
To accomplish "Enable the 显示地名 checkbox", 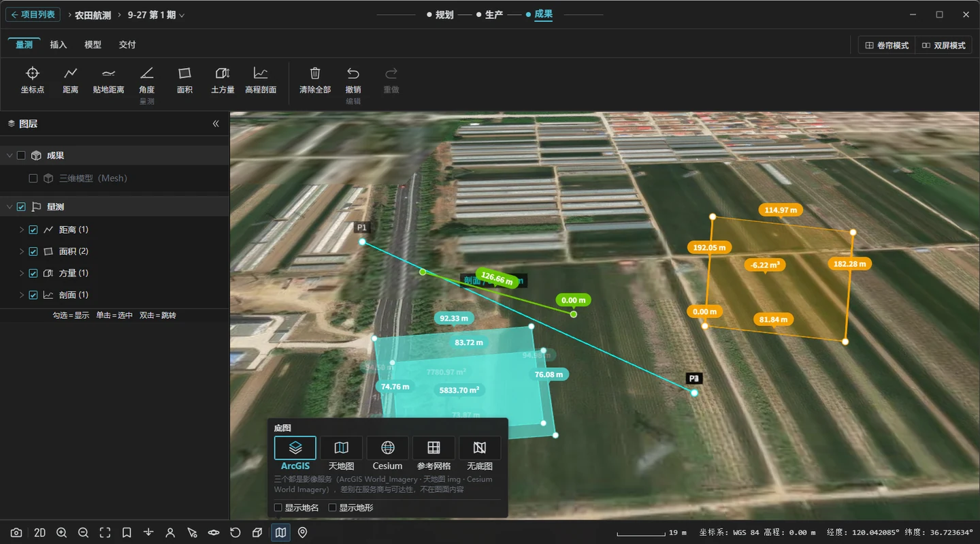I will 278,508.
